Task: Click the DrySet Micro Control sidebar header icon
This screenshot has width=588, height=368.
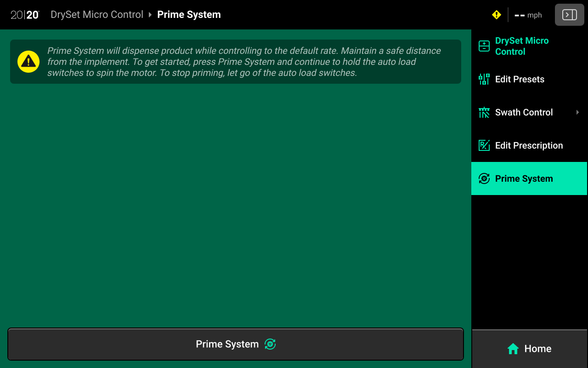Action: coord(484,46)
